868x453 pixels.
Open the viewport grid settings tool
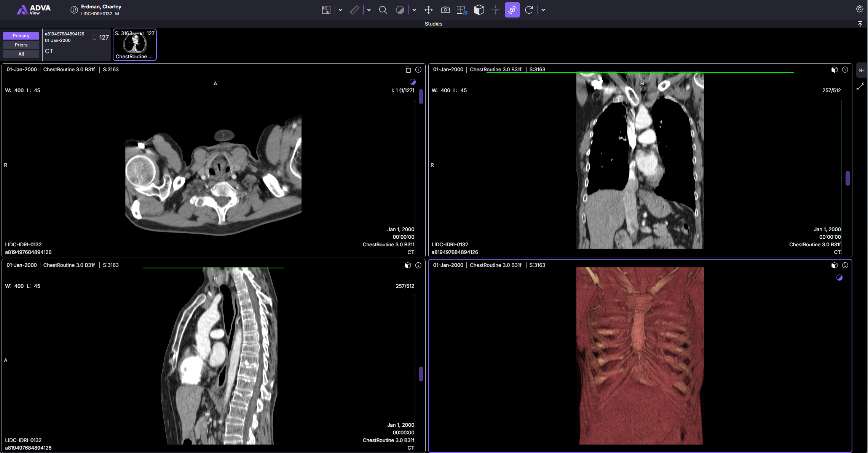tap(462, 10)
